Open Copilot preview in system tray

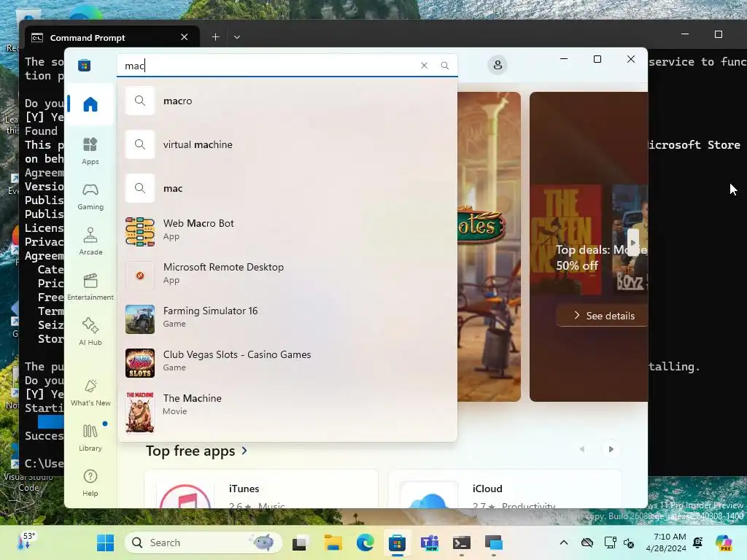coord(724,542)
